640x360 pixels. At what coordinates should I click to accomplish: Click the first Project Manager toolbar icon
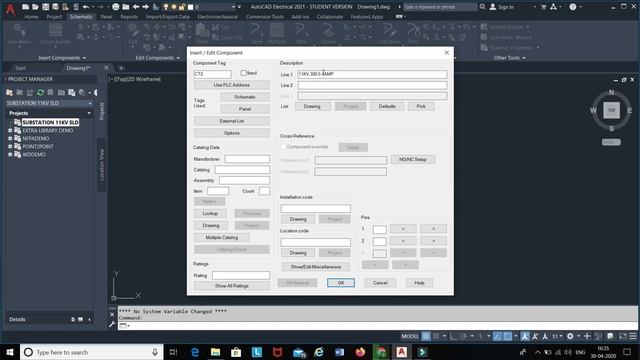tap(10, 93)
